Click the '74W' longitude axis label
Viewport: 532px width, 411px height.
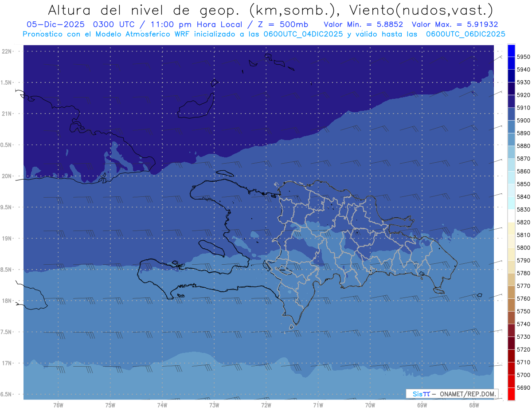pyautogui.click(x=162, y=405)
